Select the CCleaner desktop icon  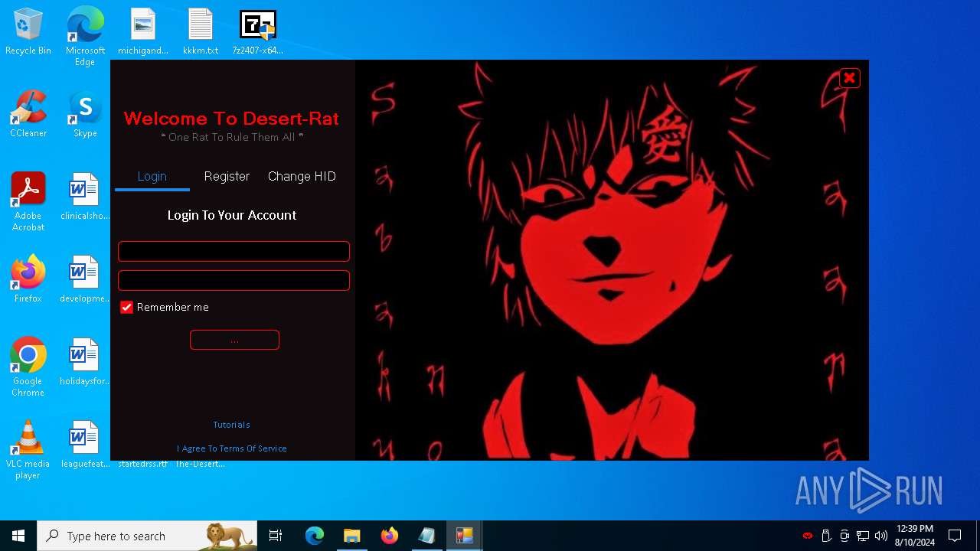click(28, 115)
